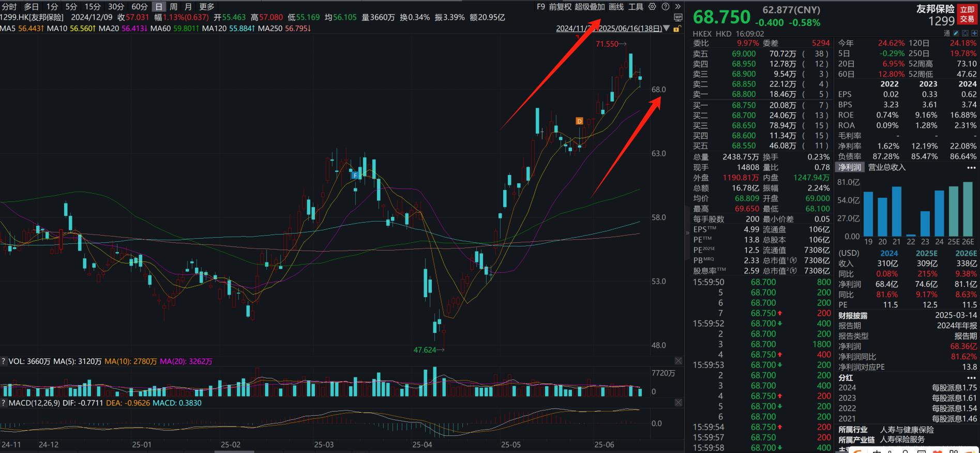The width and height of the screenshot is (980, 453).
Task: Click the 卖一 ask price 68.800
Action: 744,94
